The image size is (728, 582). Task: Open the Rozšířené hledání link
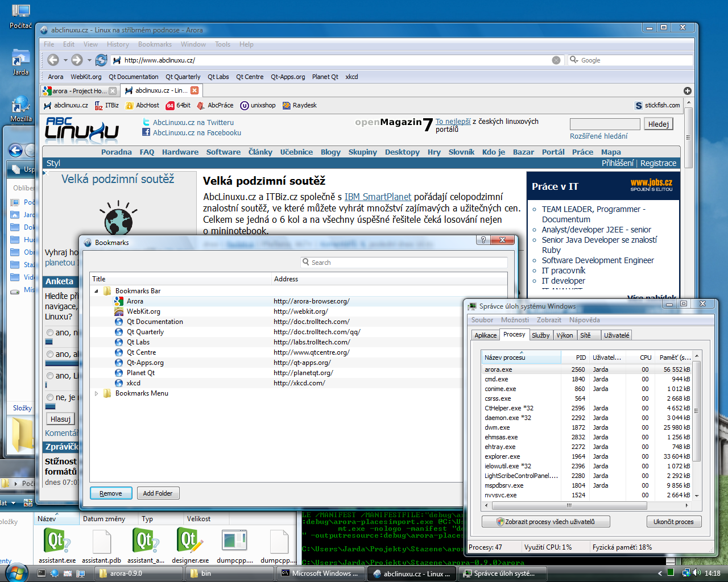pos(599,136)
